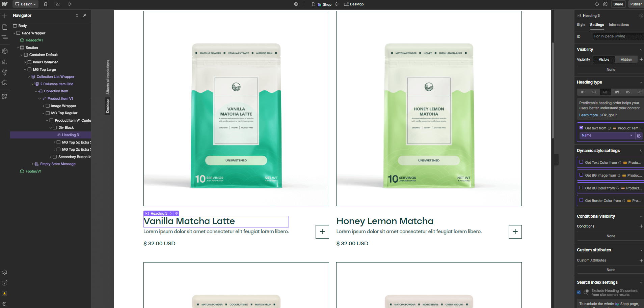
Task: Enable Get BG Color from checkbox
Action: click(581, 188)
